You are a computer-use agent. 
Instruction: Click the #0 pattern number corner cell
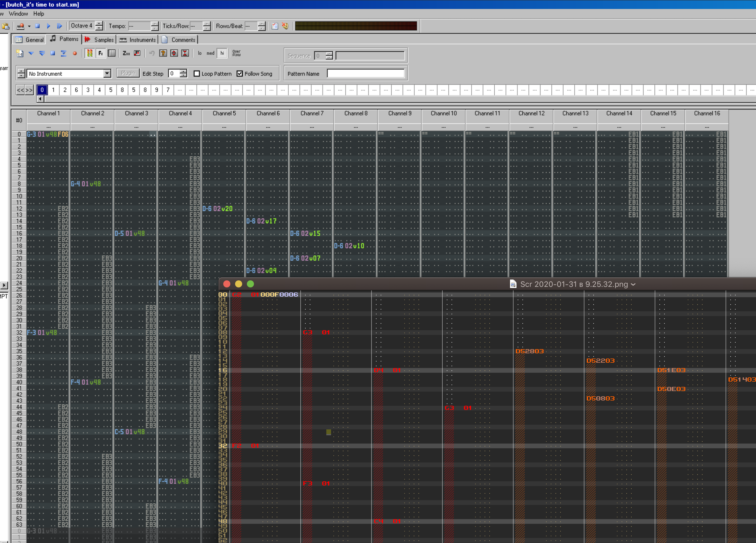(x=19, y=120)
